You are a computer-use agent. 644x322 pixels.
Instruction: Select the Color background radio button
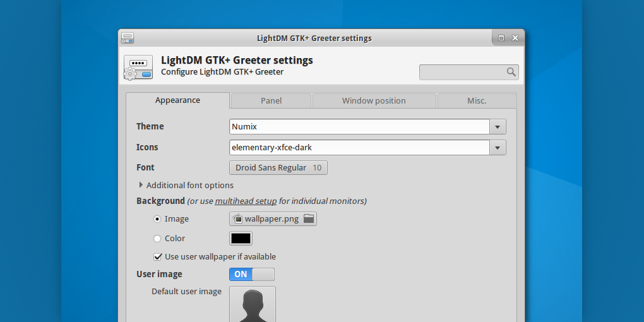157,239
